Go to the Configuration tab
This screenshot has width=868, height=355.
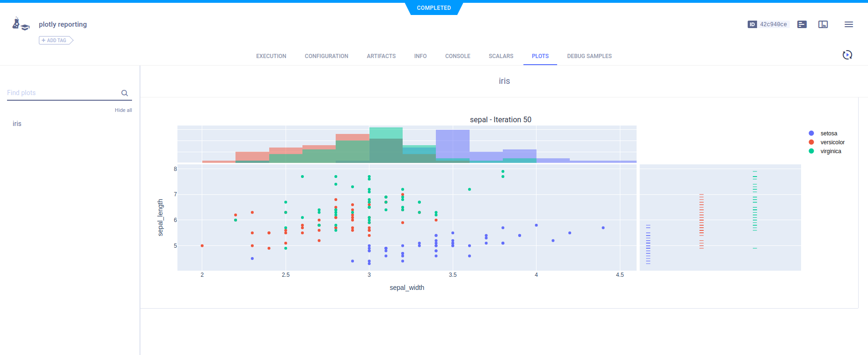(x=326, y=56)
